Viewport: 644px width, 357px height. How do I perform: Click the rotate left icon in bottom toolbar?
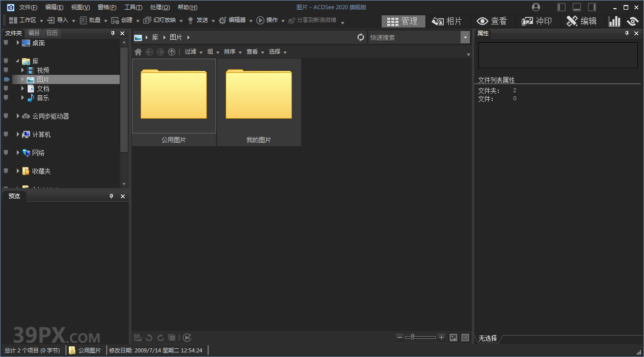tap(149, 338)
